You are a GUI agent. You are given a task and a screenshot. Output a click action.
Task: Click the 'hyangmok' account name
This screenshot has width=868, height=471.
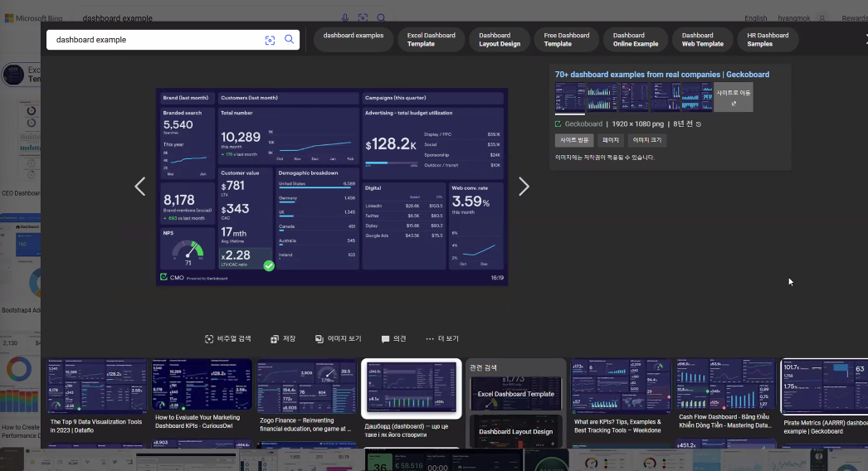pos(794,18)
